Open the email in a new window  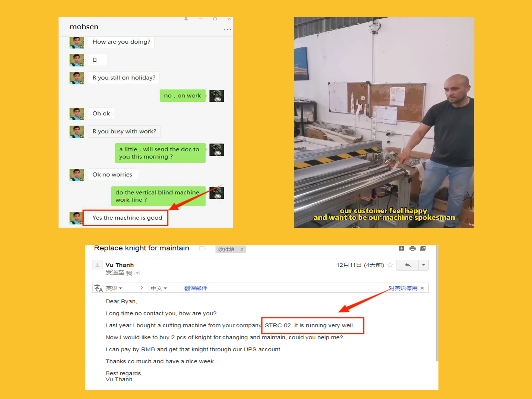423,248
